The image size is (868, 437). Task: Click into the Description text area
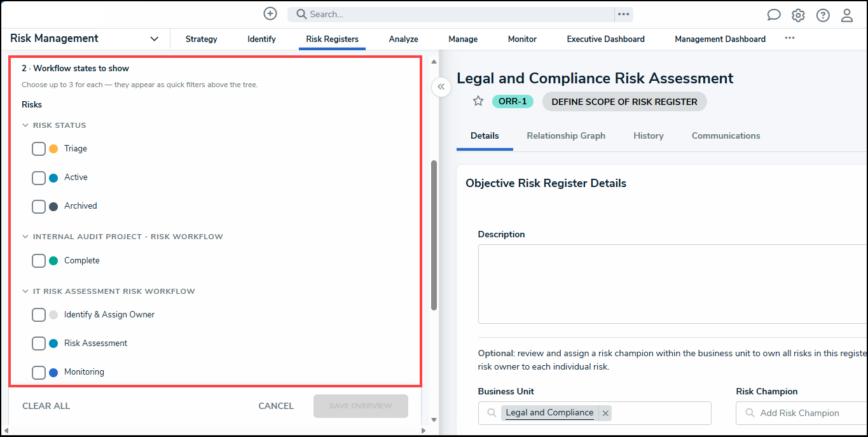point(672,284)
